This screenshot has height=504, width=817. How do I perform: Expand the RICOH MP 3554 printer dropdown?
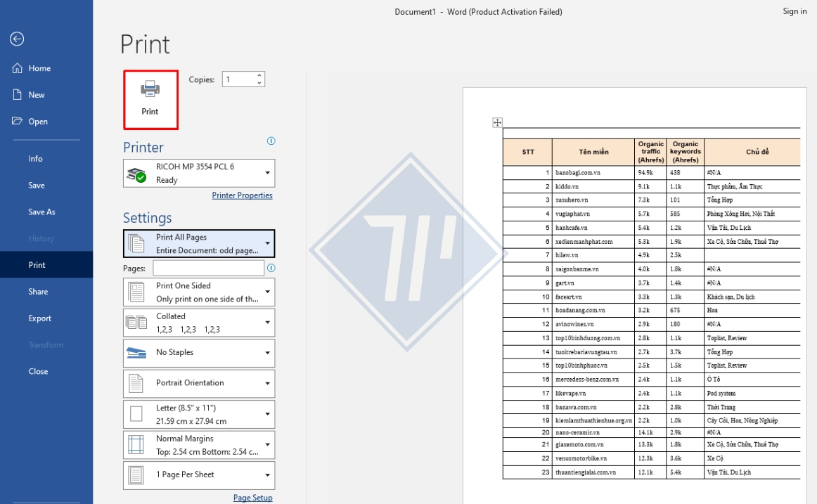coord(267,173)
